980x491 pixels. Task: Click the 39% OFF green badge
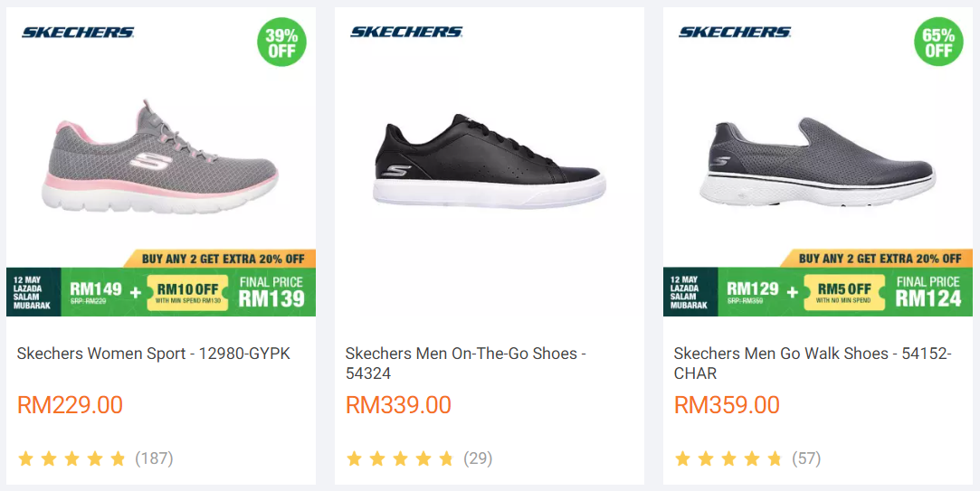281,42
